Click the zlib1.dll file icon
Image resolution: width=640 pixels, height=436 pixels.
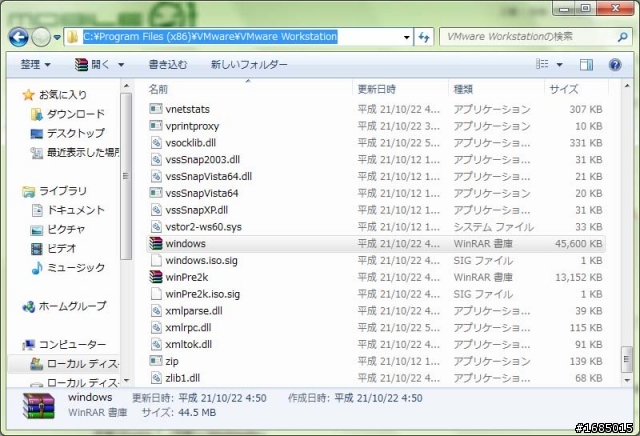click(156, 378)
